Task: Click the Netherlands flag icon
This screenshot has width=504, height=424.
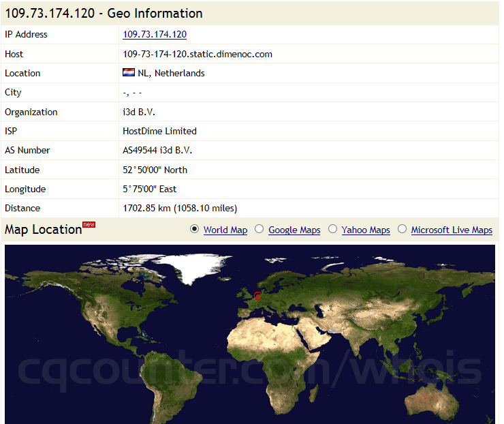Action: point(129,72)
